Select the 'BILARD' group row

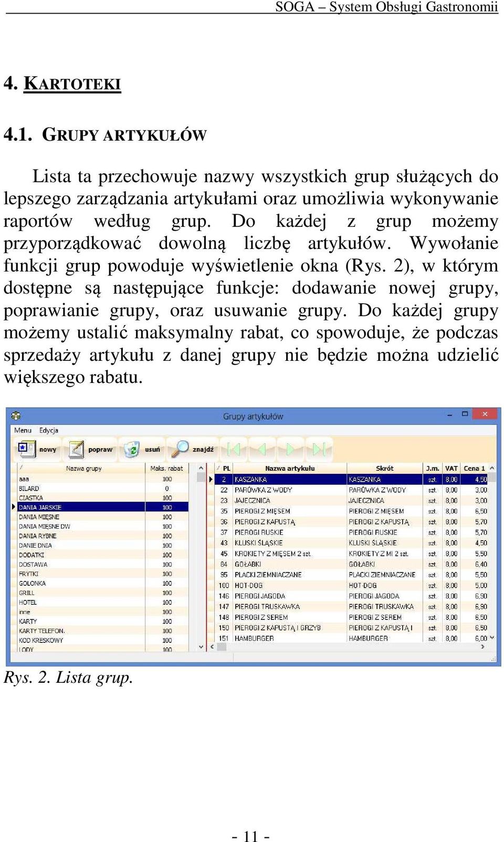102,488
